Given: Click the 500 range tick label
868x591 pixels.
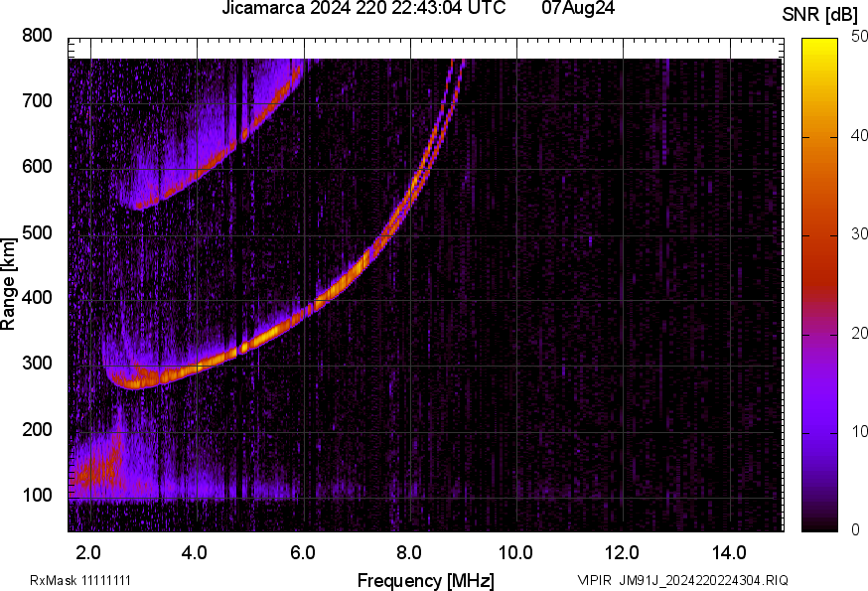Looking at the screenshot, I should pos(37,232).
